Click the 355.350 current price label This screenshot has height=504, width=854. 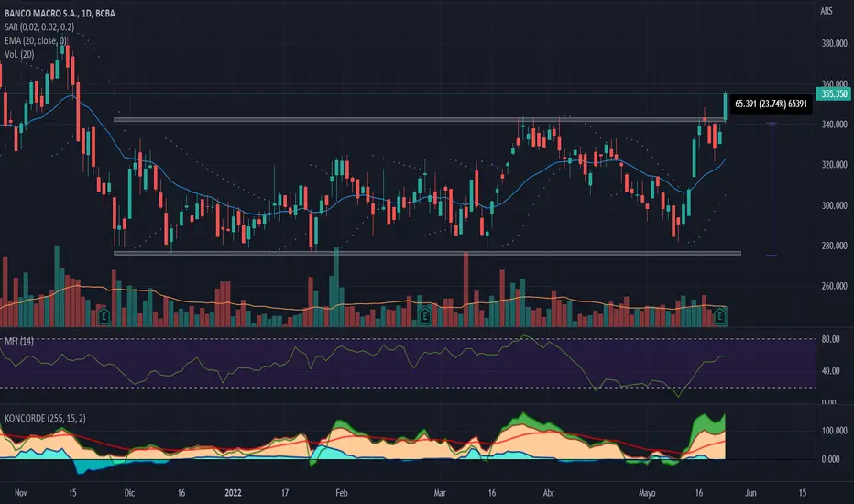(x=834, y=94)
